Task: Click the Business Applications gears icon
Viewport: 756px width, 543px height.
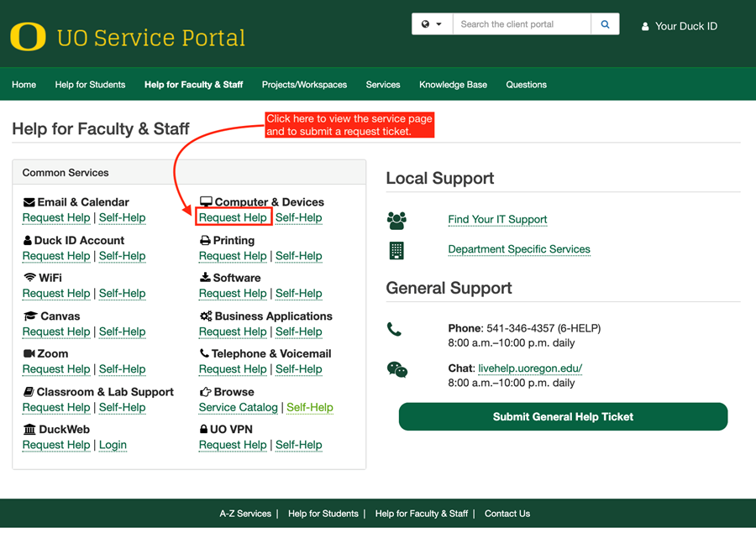Action: [206, 316]
